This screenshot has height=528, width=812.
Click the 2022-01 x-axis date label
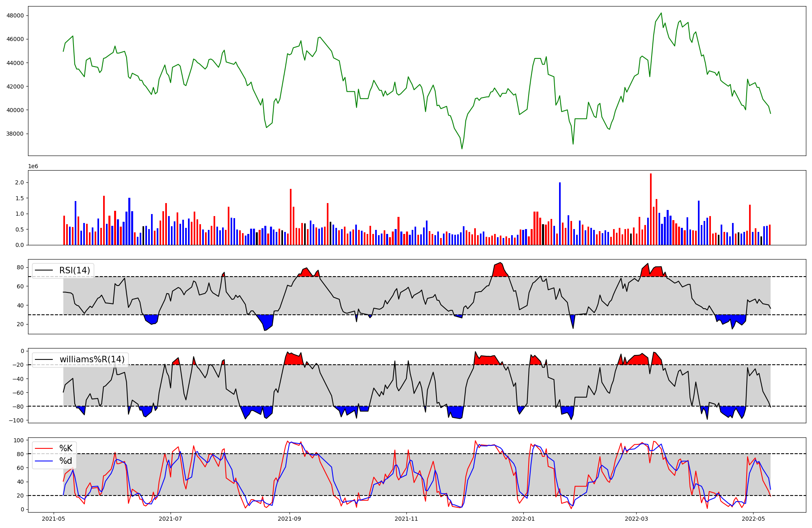[x=523, y=519]
